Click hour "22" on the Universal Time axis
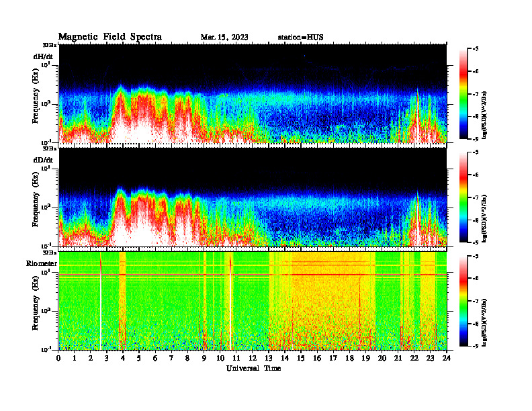The height and width of the screenshot is (411, 532). (x=414, y=359)
